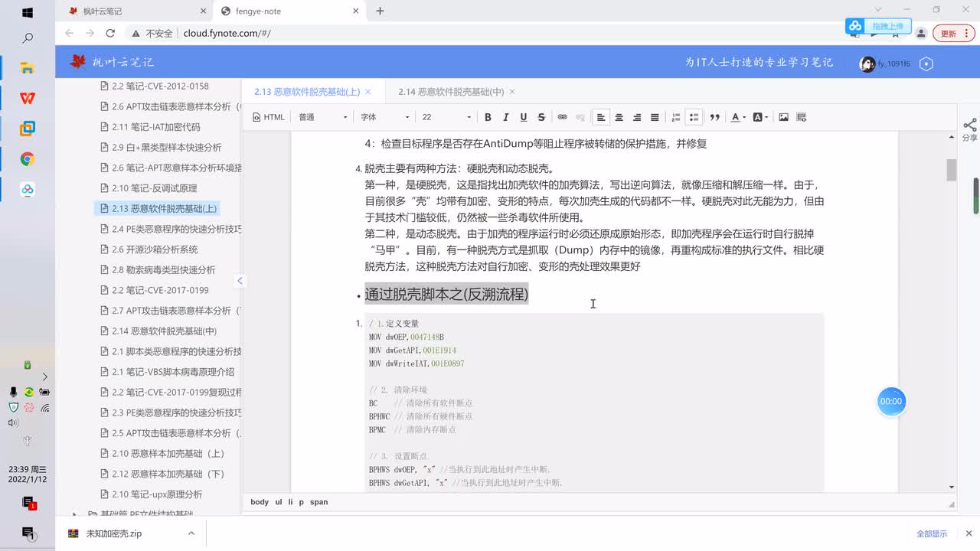Open the font family dropdown 字体
The width and height of the screenshot is (980, 551).
[385, 117]
